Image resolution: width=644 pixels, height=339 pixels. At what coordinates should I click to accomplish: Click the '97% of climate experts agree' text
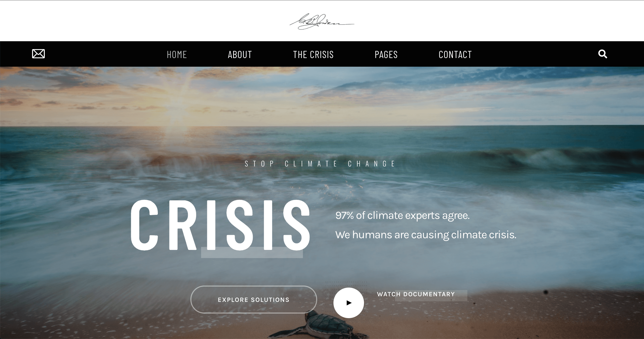(x=402, y=216)
